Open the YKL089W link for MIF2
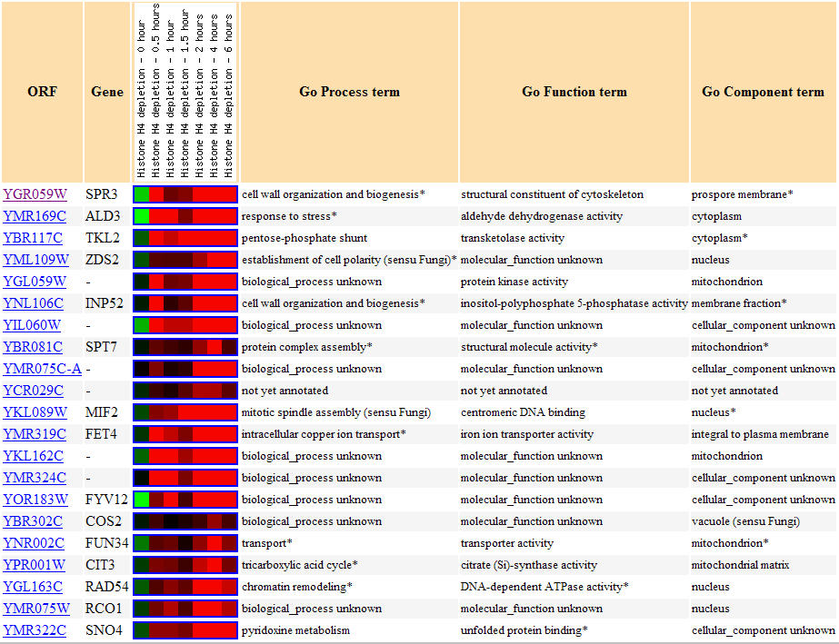839x644 pixels. click(35, 412)
